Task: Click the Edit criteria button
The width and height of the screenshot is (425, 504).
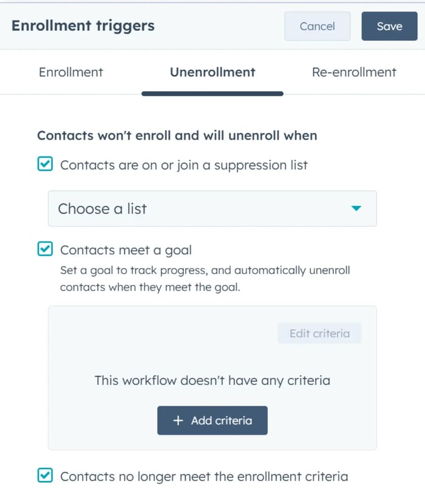Action: (319, 333)
